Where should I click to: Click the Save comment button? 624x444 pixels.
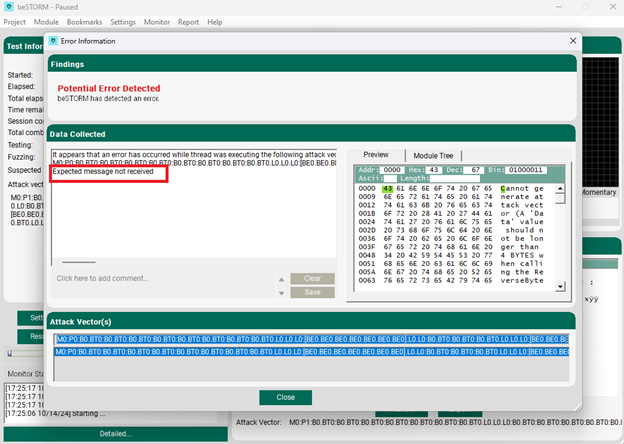point(312,292)
